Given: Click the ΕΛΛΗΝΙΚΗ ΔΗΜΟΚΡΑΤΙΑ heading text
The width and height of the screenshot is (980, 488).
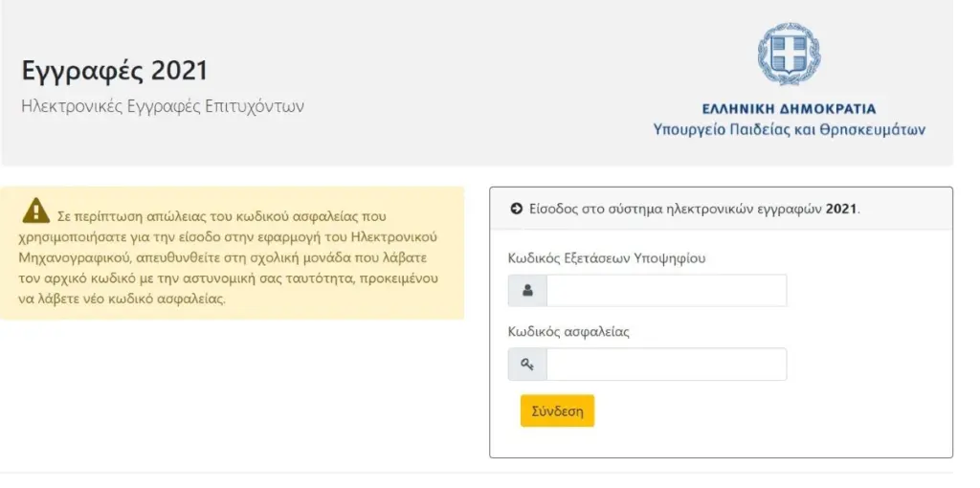Looking at the screenshot, I should point(789,109).
